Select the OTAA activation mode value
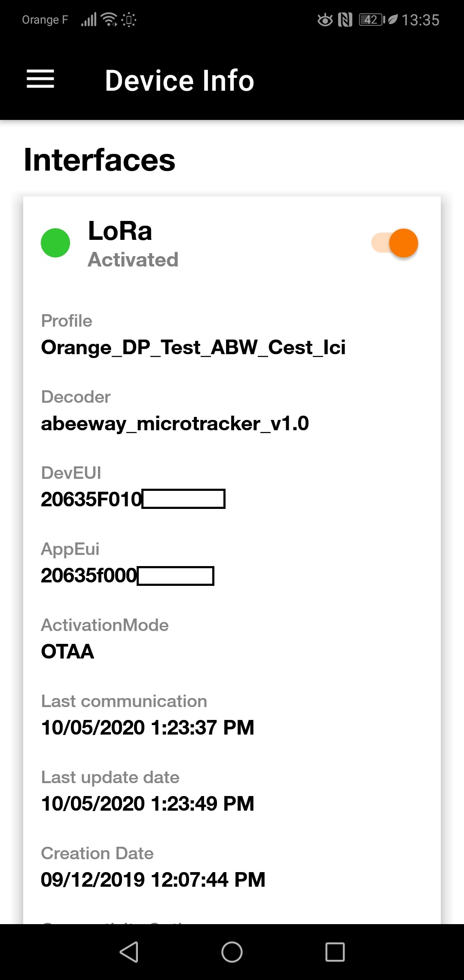Viewport: 464px width, 980px height. click(x=67, y=652)
